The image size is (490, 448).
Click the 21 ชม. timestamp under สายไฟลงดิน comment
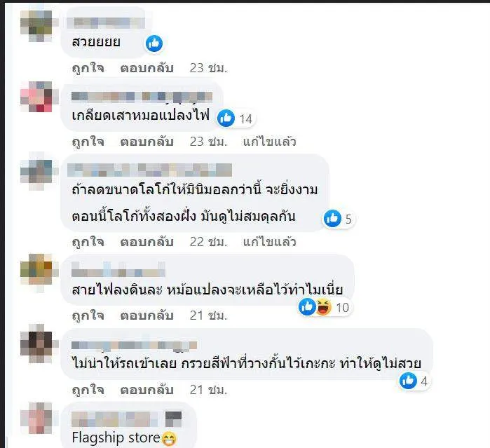tap(208, 315)
